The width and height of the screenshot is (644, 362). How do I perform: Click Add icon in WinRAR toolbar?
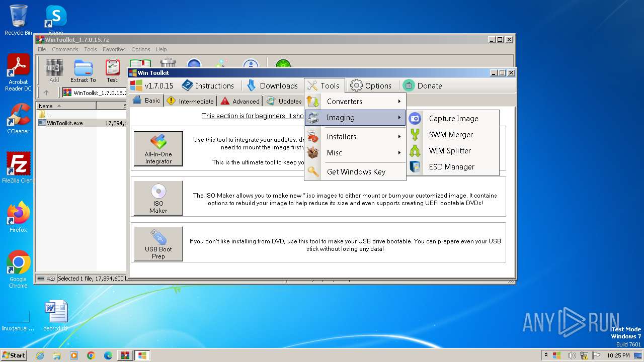click(x=54, y=71)
